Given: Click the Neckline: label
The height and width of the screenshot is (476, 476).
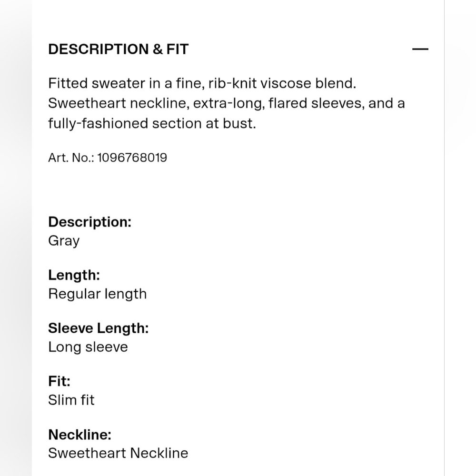Looking at the screenshot, I should click(80, 435).
